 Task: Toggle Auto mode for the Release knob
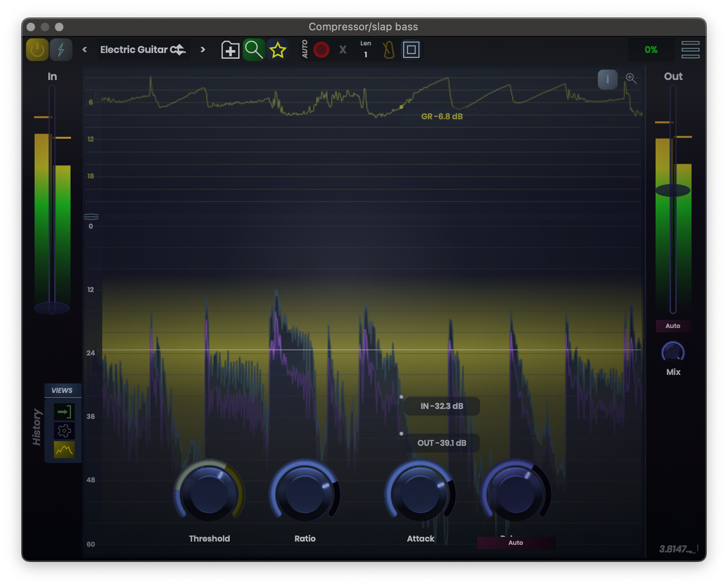(515, 543)
